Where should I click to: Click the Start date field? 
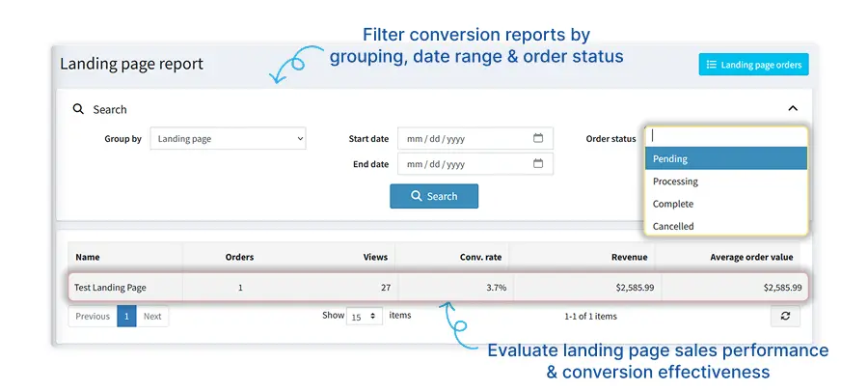[x=475, y=138]
